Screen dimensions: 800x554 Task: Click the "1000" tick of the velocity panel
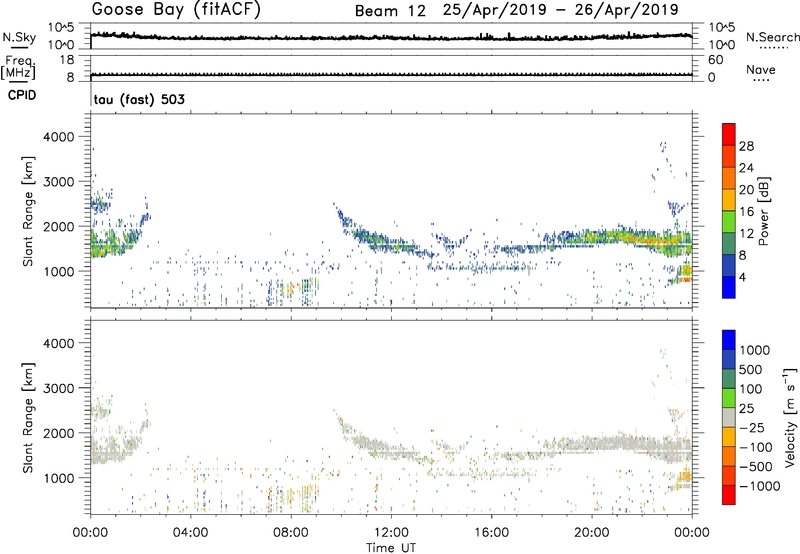pyautogui.click(x=59, y=478)
